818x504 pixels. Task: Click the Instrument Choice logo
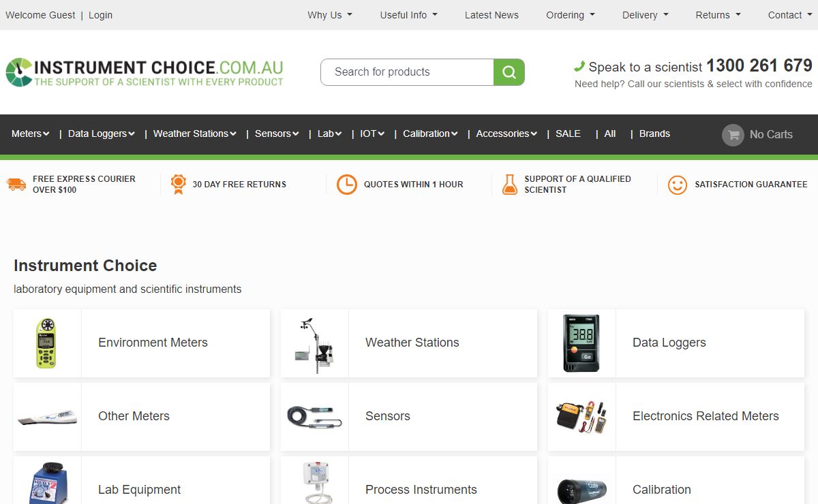pos(145,72)
